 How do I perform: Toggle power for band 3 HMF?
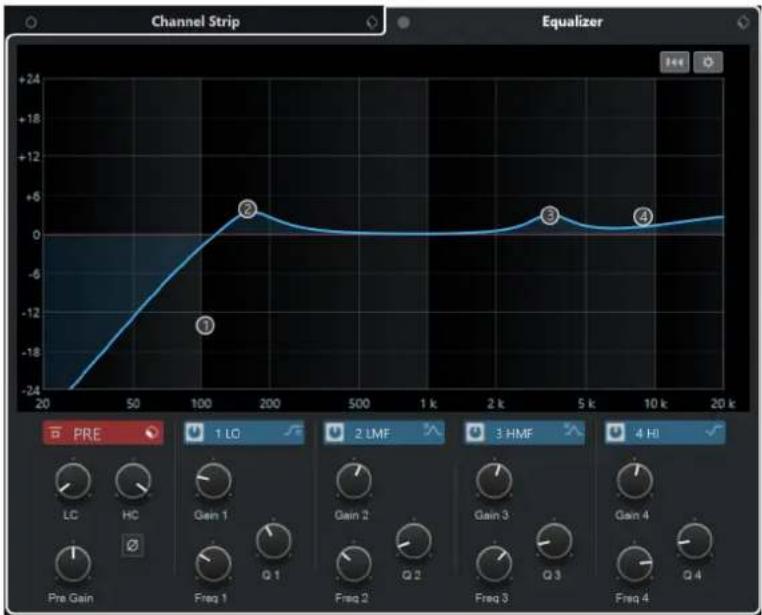tap(475, 432)
